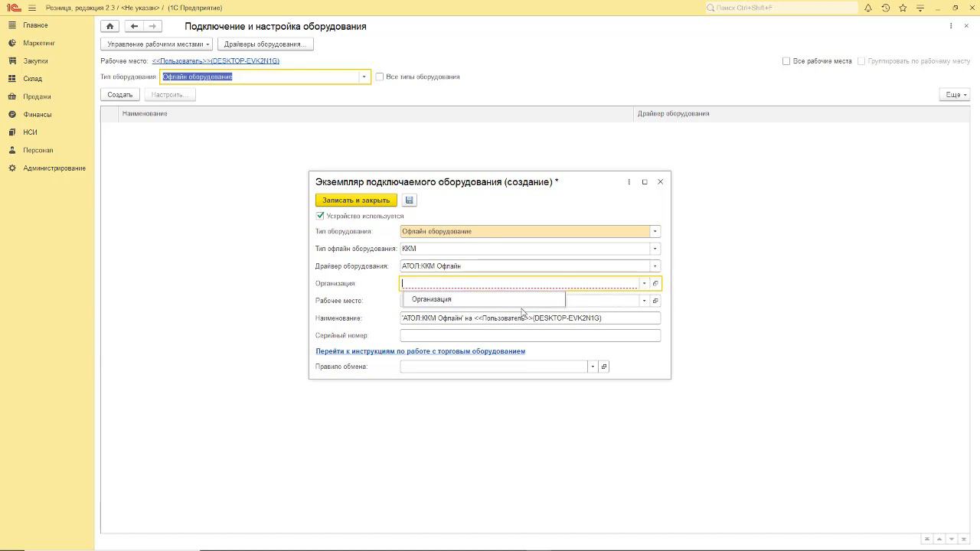Click open button beside Организация field
Image resolution: width=980 pixels, height=551 pixels.
655,283
